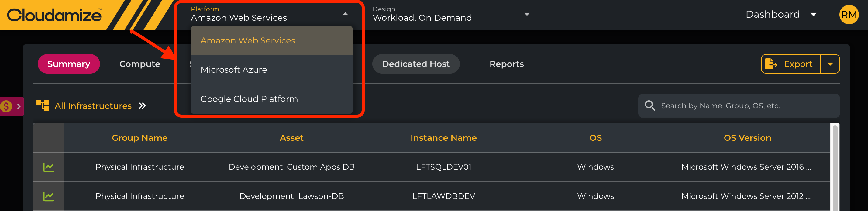Image resolution: width=868 pixels, height=211 pixels.
Task: Click the double chevron next to All Infrastructures
Action: tap(142, 106)
